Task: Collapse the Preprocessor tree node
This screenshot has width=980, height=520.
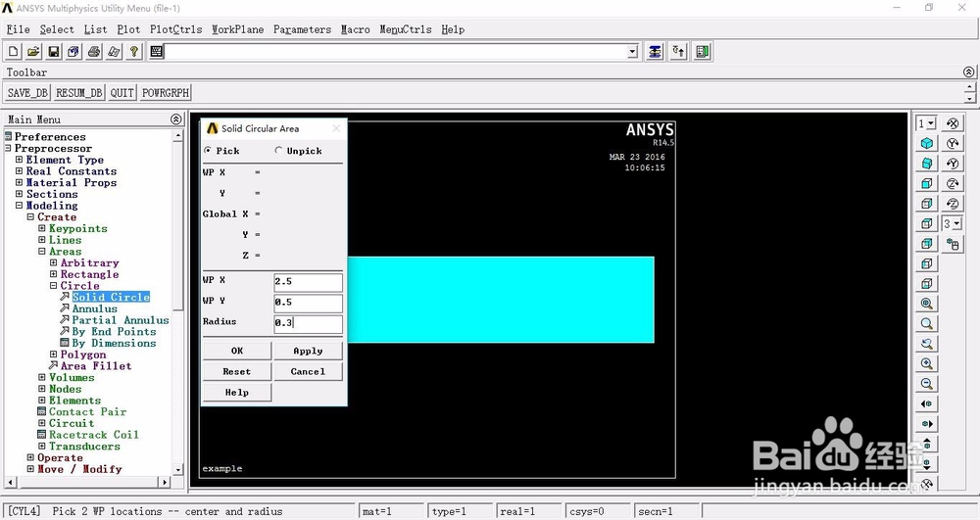Action: click(8, 149)
